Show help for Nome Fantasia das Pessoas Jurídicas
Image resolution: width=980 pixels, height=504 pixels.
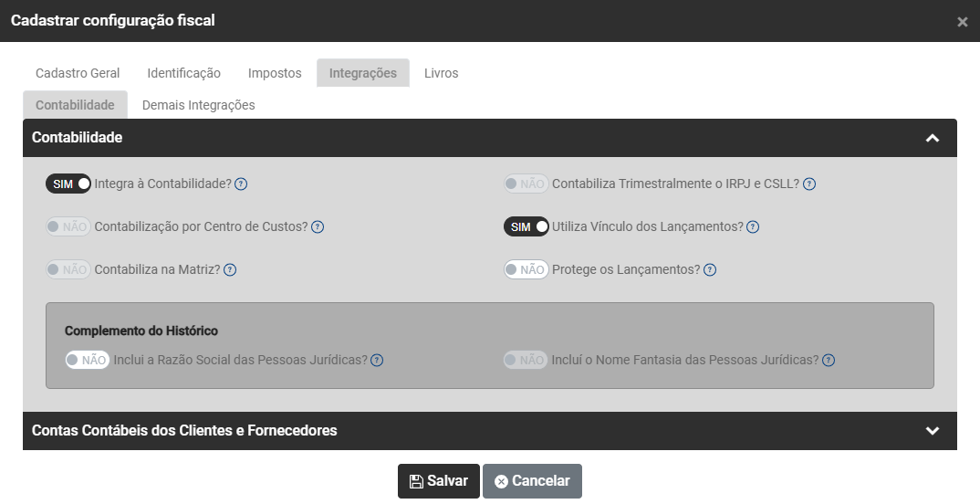(x=829, y=360)
